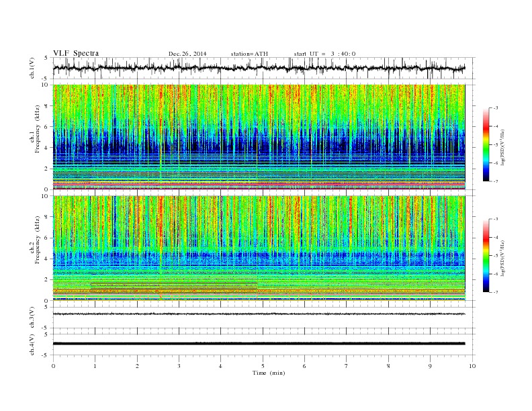Click the '8' tick on the time axis
Screen dimensions: 532x411
(x=388, y=366)
